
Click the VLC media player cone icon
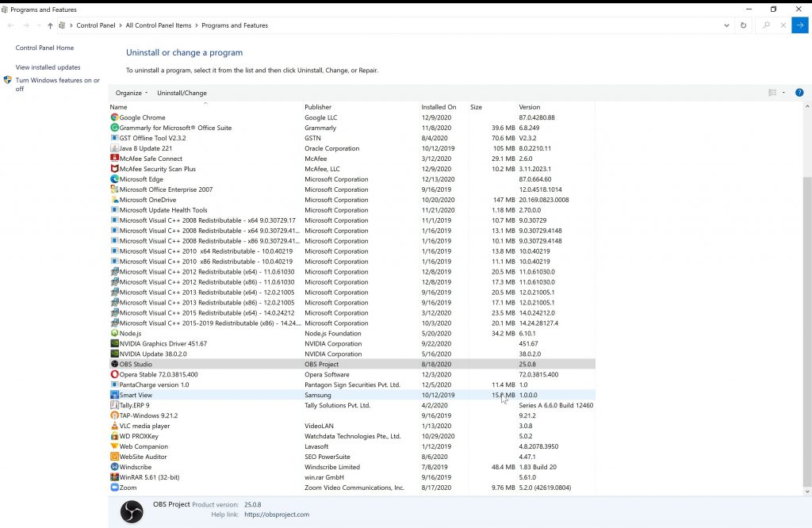click(114, 426)
